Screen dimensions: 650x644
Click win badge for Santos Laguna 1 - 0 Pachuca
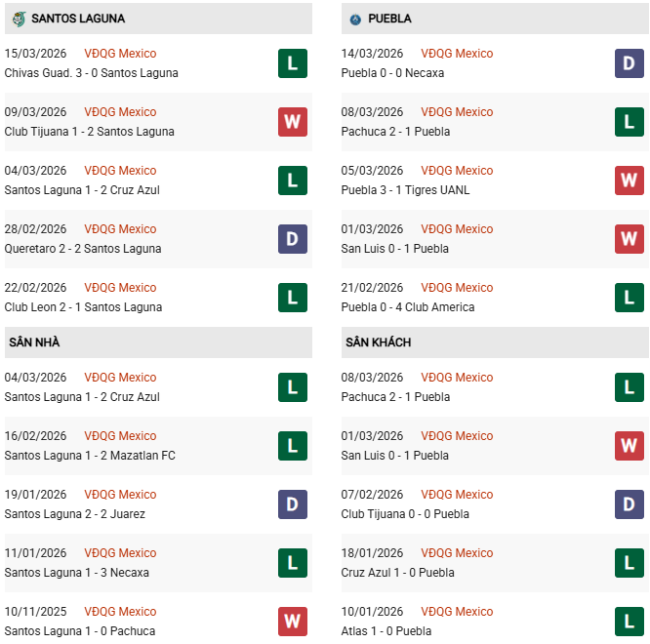click(293, 622)
